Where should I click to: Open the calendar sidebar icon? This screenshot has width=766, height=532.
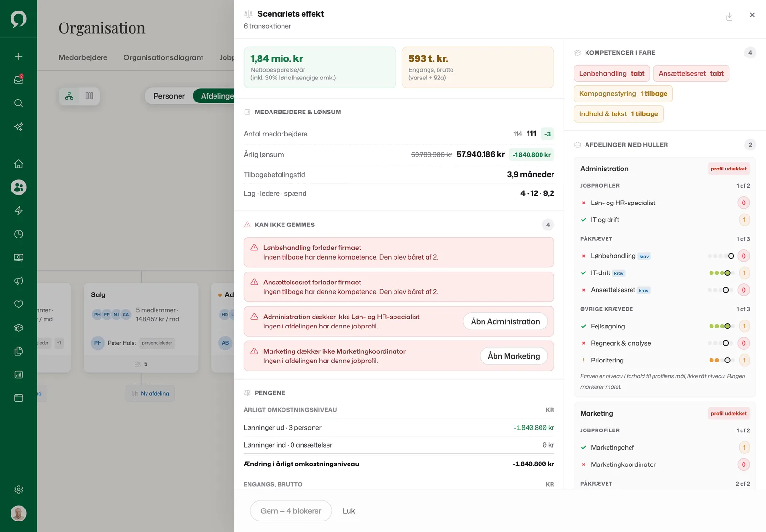click(19, 398)
